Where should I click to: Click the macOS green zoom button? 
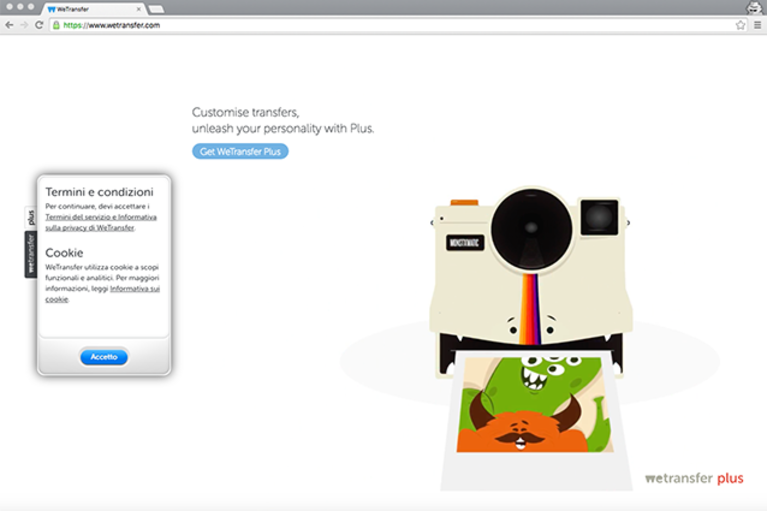pyautogui.click(x=31, y=7)
